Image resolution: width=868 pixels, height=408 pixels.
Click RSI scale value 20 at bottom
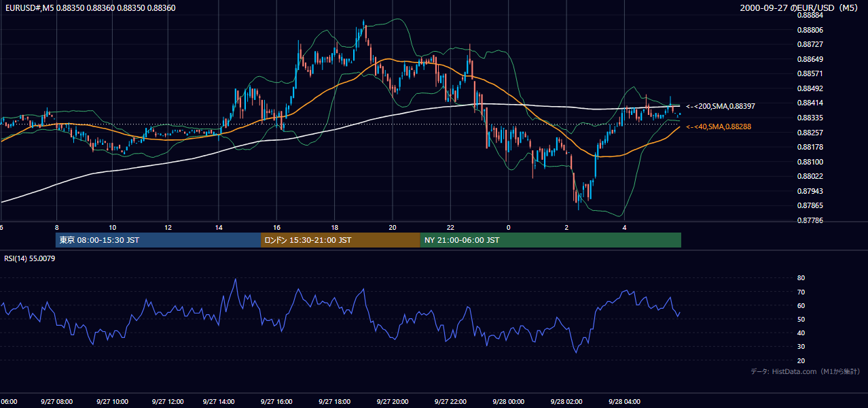point(801,360)
